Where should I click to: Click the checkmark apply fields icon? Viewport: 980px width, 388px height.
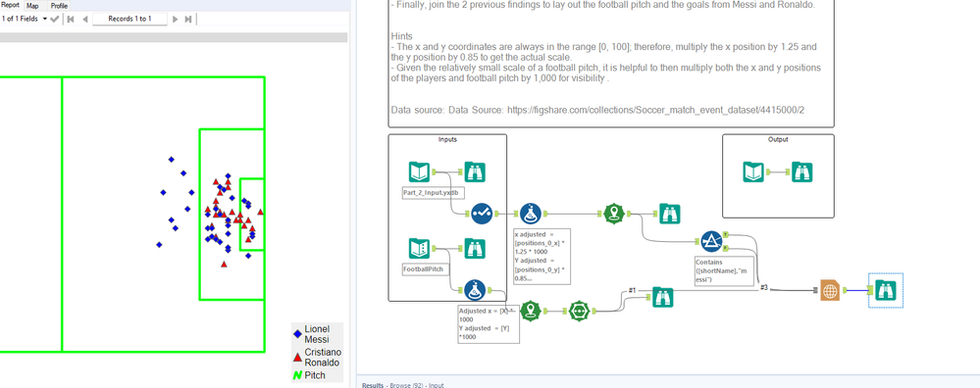54,19
